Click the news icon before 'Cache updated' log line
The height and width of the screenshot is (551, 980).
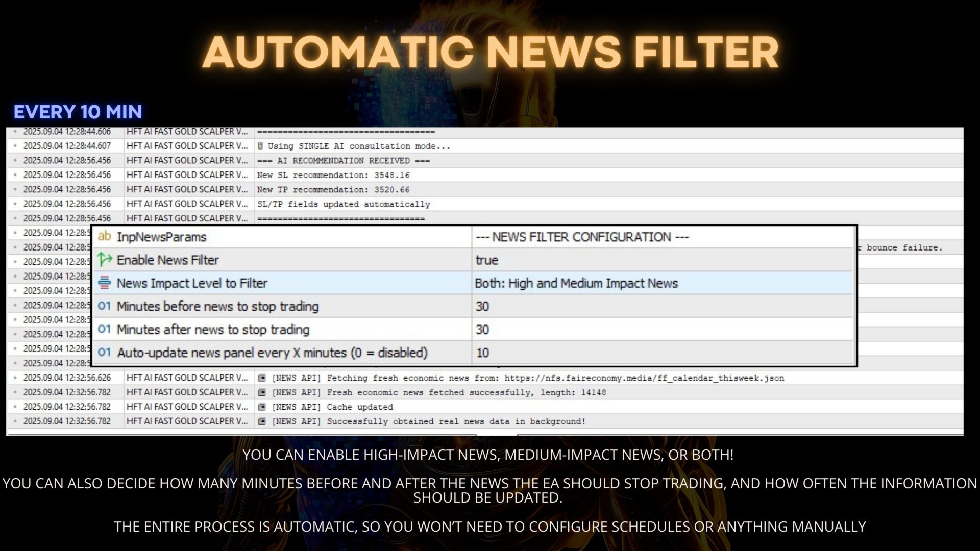pos(262,407)
